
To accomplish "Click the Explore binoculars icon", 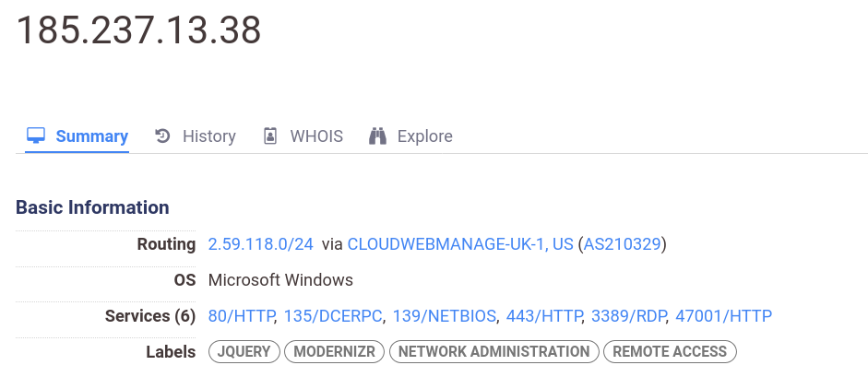I will tap(377, 136).
